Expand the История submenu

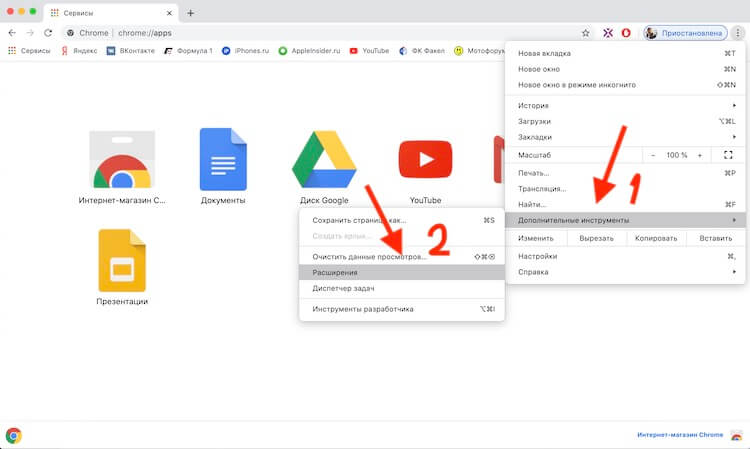click(x=625, y=105)
